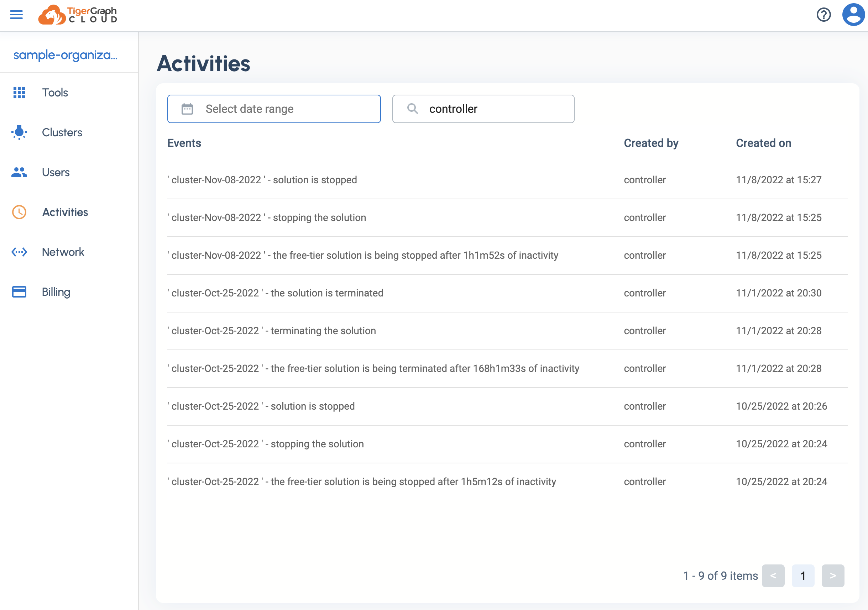Click the Activities clock icon

(x=19, y=212)
